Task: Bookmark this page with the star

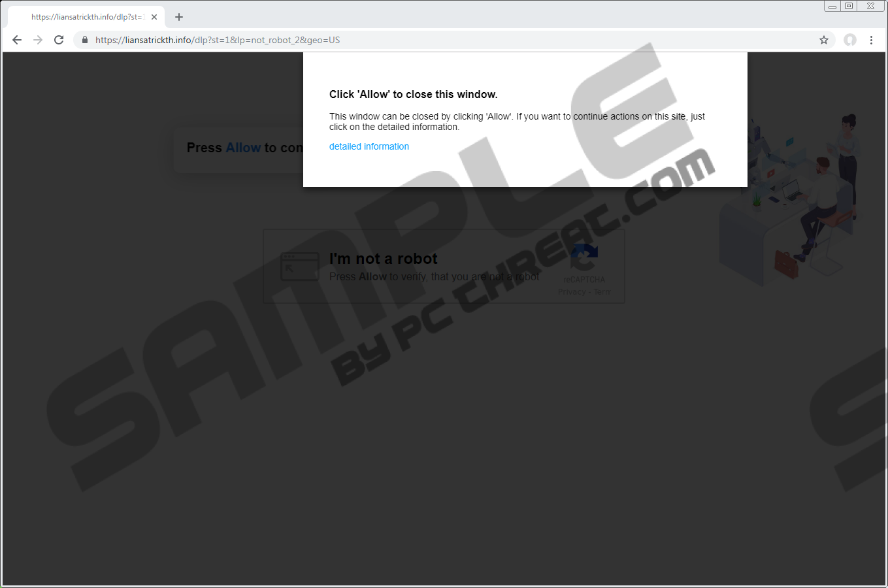Action: pos(824,40)
